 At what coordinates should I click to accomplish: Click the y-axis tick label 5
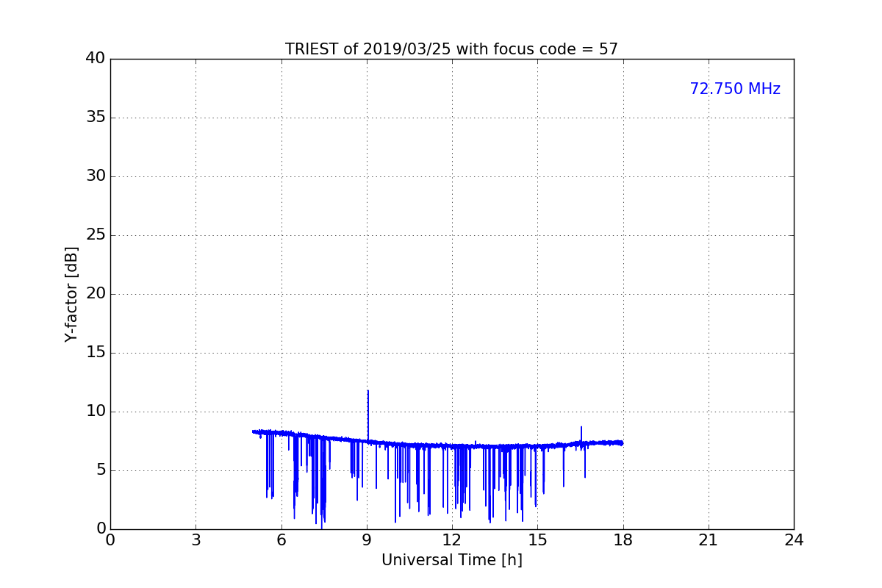pos(101,470)
